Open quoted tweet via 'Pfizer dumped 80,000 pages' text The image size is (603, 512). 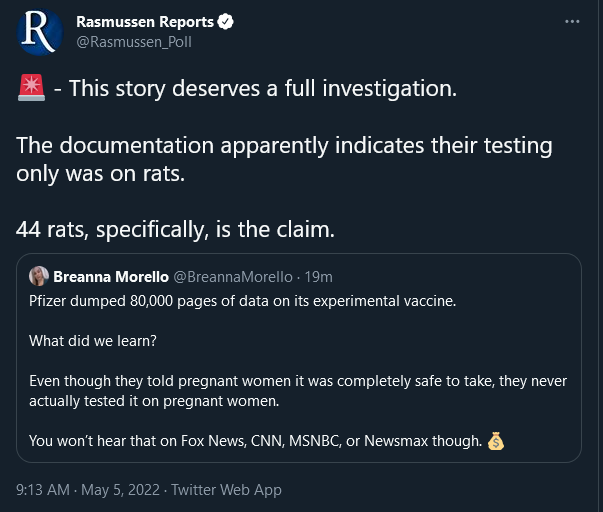coord(242,301)
